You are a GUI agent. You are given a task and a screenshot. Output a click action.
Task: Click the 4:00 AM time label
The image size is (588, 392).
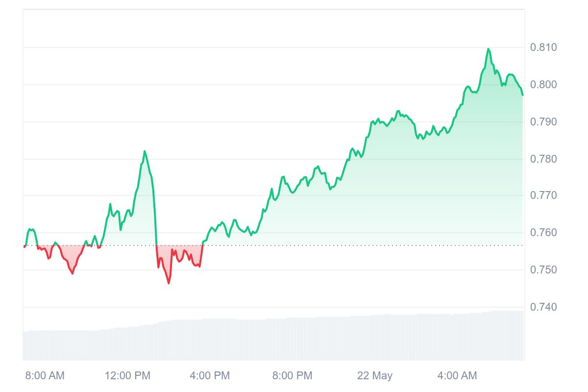point(457,376)
